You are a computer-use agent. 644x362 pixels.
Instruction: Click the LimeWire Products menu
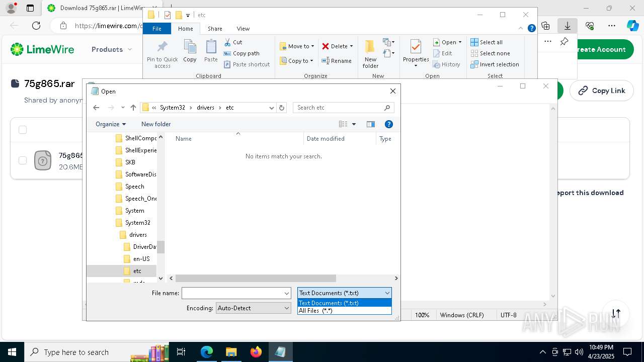[x=112, y=49]
